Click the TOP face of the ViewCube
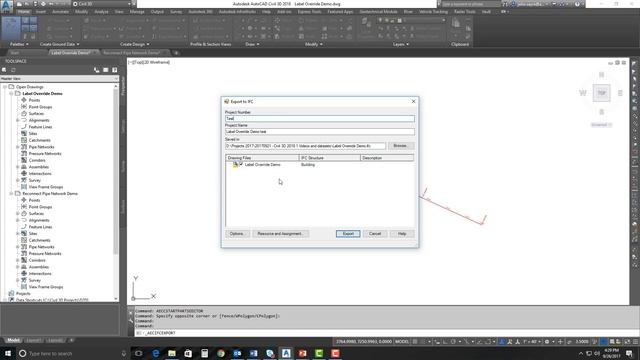640x360 pixels. 602,93
